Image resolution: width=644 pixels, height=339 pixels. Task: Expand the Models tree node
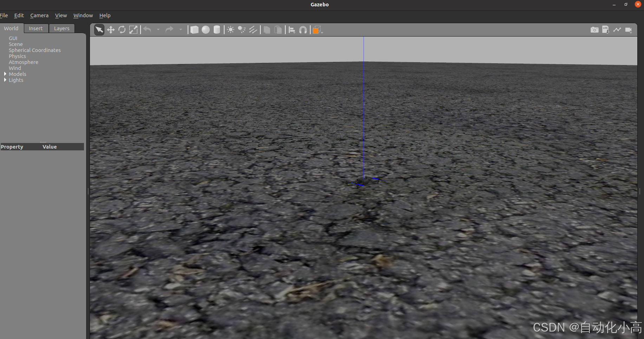[5, 74]
